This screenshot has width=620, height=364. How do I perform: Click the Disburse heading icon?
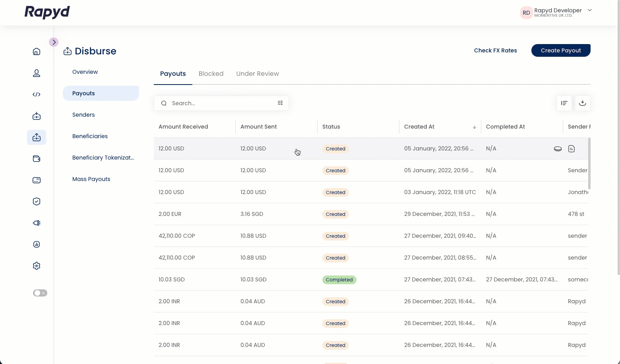click(68, 51)
